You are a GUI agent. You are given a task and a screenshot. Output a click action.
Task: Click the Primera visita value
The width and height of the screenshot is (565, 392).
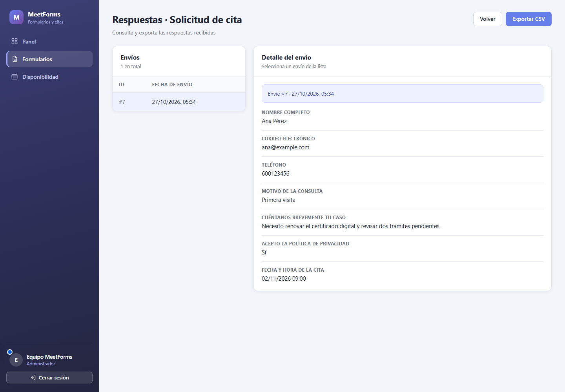279,200
